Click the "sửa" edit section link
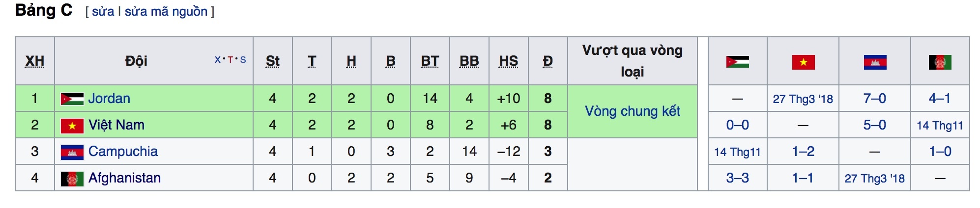Viewport: 980px width, 208px height. 103,11
